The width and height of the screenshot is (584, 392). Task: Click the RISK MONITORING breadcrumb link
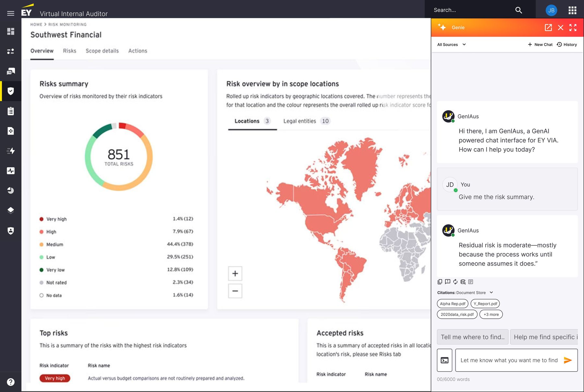[x=67, y=24]
